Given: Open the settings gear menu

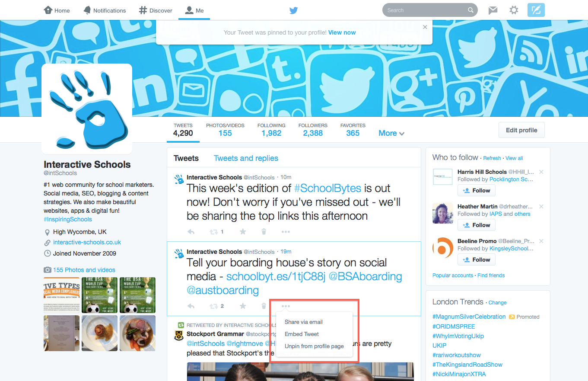Looking at the screenshot, I should click(x=514, y=10).
